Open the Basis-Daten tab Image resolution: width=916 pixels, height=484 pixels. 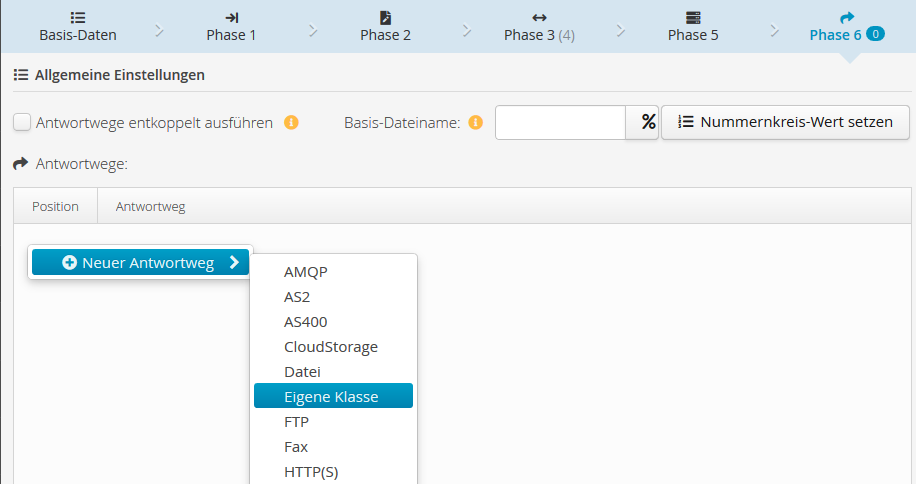pos(78,34)
